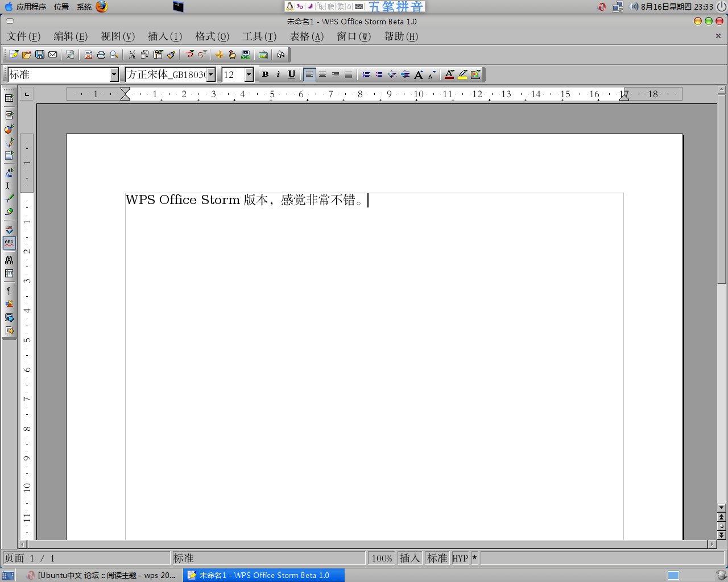
Task: Toggle underline formatting
Action: (292, 74)
